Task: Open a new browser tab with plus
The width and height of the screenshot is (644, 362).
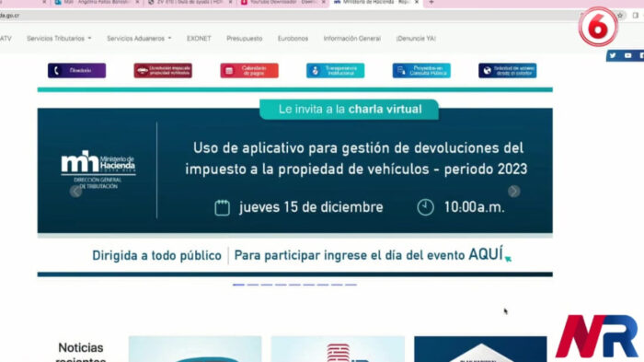Action: [x=431, y=3]
